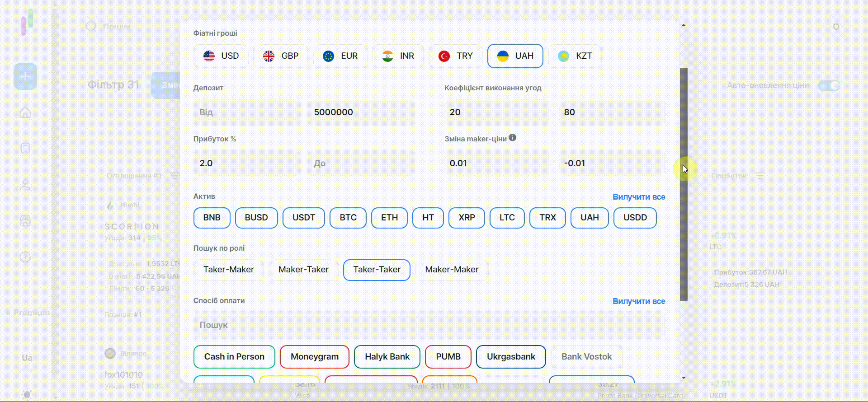
Task: Click the plus icon in left sidebar
Action: [x=25, y=76]
